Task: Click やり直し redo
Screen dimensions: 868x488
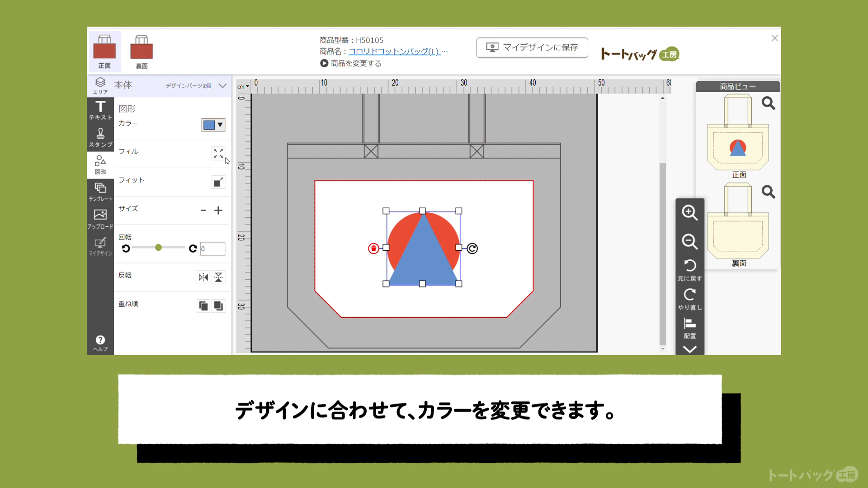Action: 690,299
